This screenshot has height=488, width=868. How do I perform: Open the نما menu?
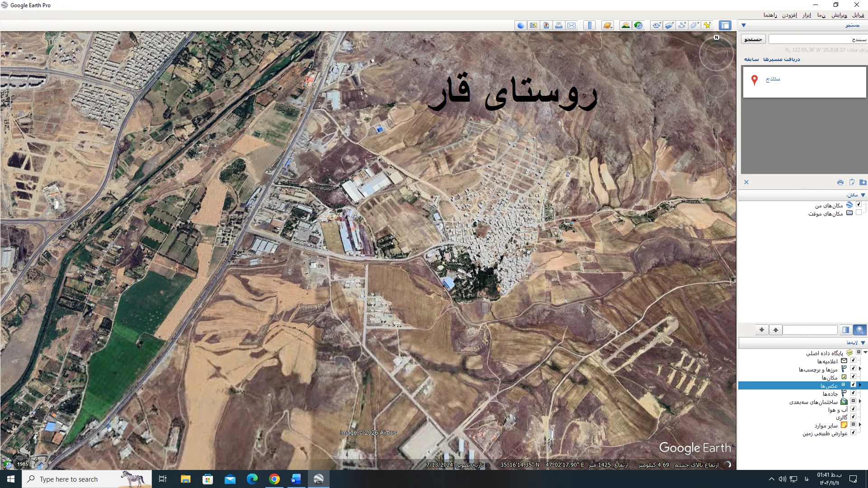[821, 15]
